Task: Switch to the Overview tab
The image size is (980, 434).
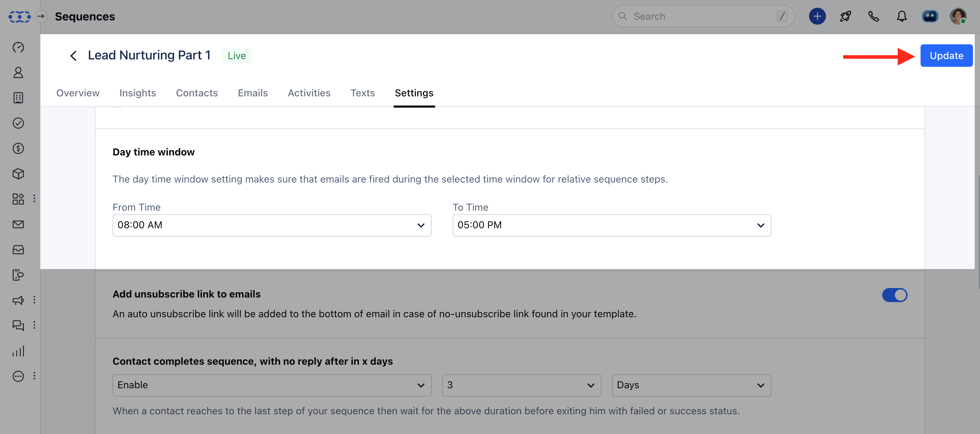Action: (x=78, y=93)
